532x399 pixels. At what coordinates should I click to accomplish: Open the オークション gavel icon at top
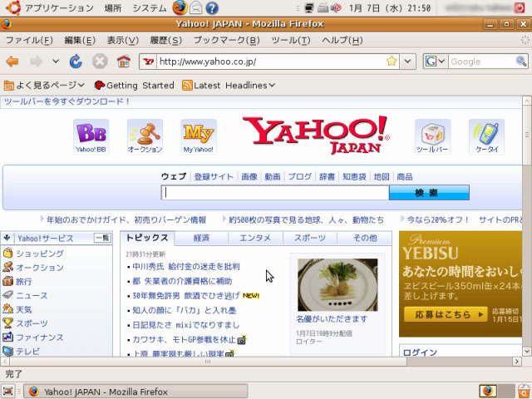click(x=145, y=137)
